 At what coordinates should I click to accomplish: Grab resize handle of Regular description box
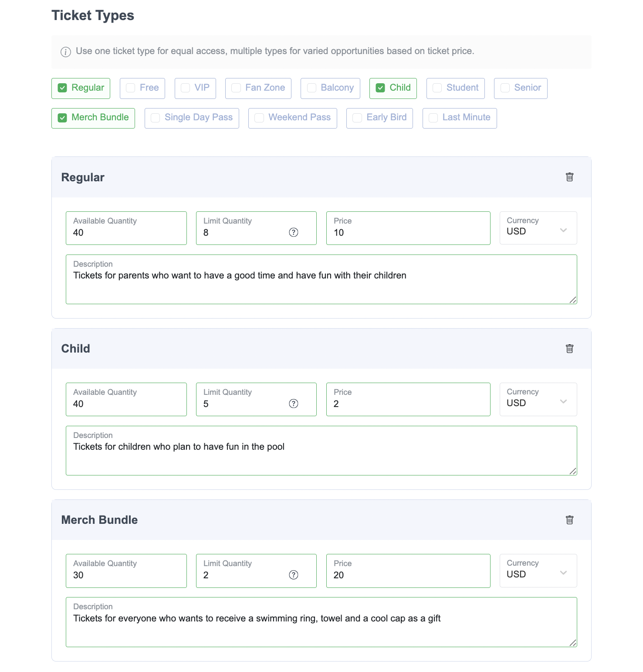[x=573, y=300]
